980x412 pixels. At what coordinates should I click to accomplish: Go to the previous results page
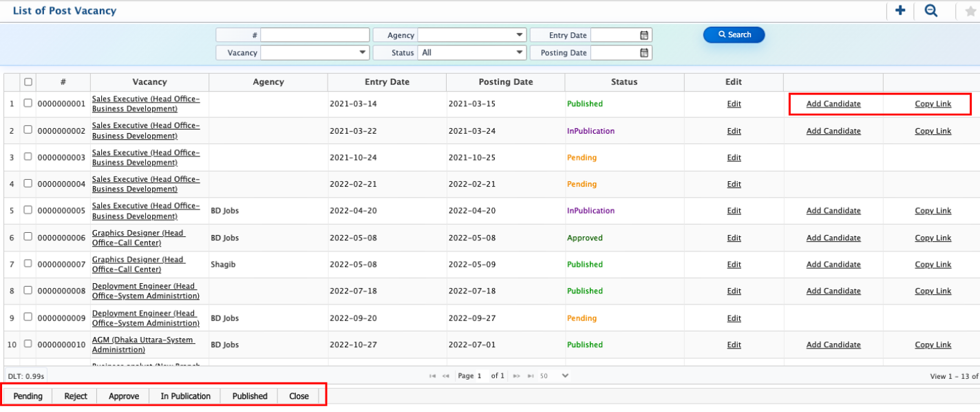point(446,376)
